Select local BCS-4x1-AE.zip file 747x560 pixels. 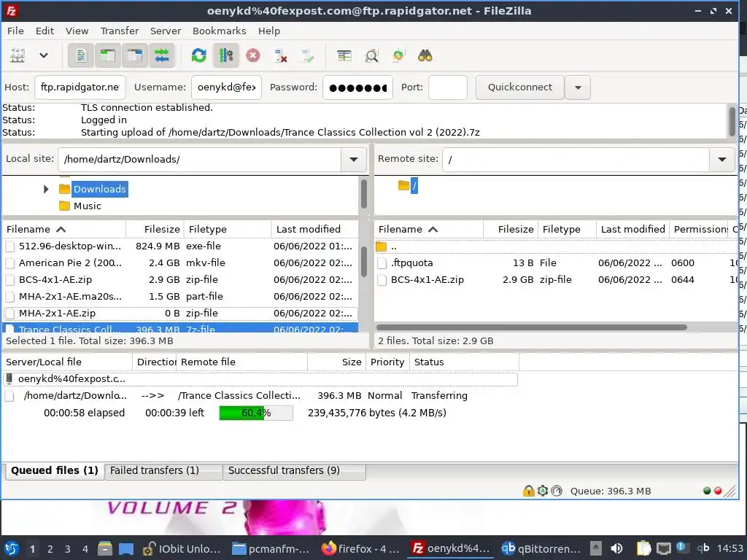pos(180,279)
